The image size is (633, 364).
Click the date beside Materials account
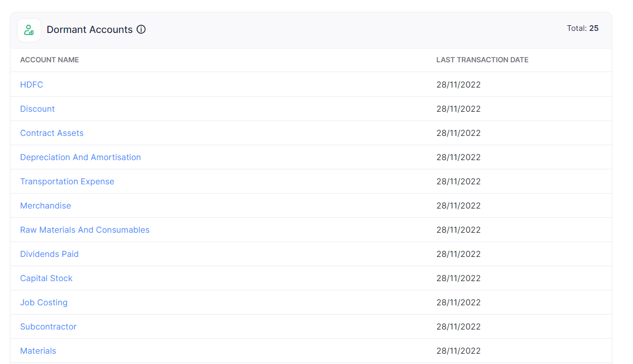click(x=458, y=351)
